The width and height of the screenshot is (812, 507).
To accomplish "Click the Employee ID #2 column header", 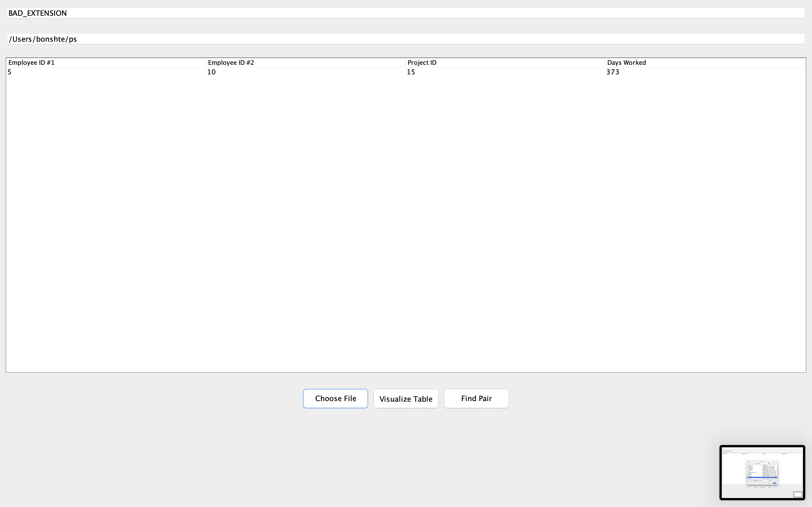I will click(231, 62).
